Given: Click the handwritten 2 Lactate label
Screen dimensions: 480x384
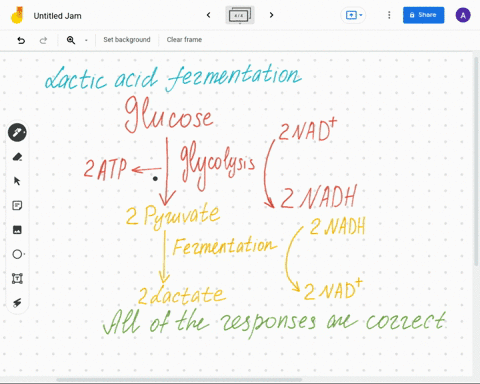Looking at the screenshot, I should tap(182, 295).
